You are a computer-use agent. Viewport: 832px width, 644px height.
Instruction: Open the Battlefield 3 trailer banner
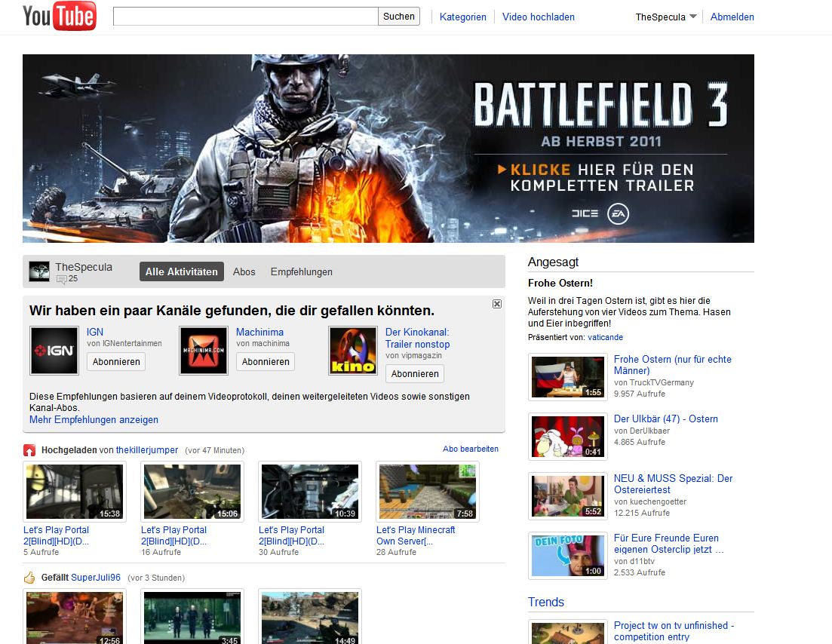(388, 149)
